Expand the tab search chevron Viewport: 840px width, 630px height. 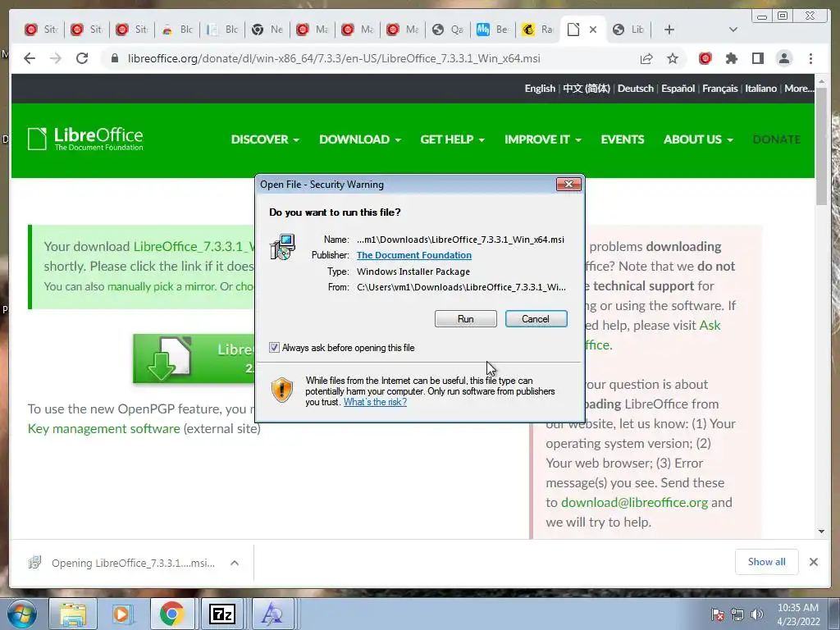pos(733,30)
